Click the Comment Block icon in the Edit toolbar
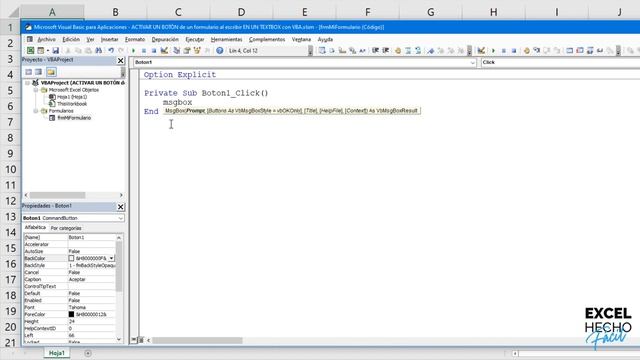 (x=408, y=51)
